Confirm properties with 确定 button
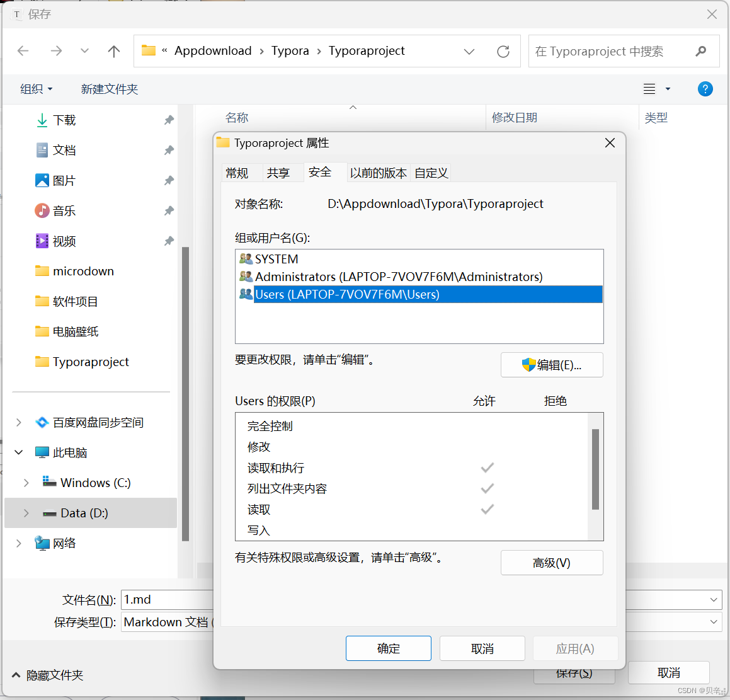The height and width of the screenshot is (700, 730). coord(388,648)
